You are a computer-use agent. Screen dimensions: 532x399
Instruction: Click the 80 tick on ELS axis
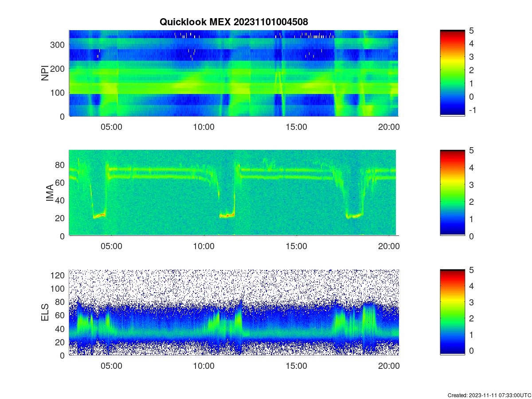point(61,302)
